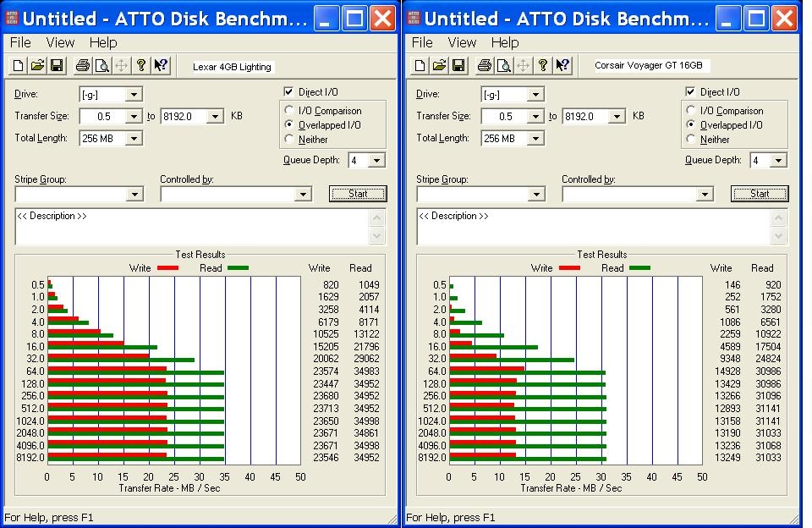Open Queue Depth dropdown in Lexar window
The image size is (812, 528).
(x=376, y=160)
